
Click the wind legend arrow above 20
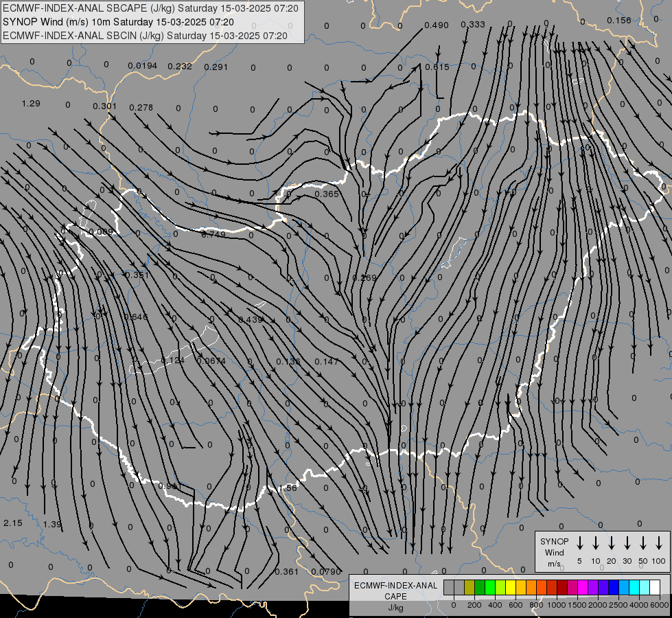tap(611, 543)
